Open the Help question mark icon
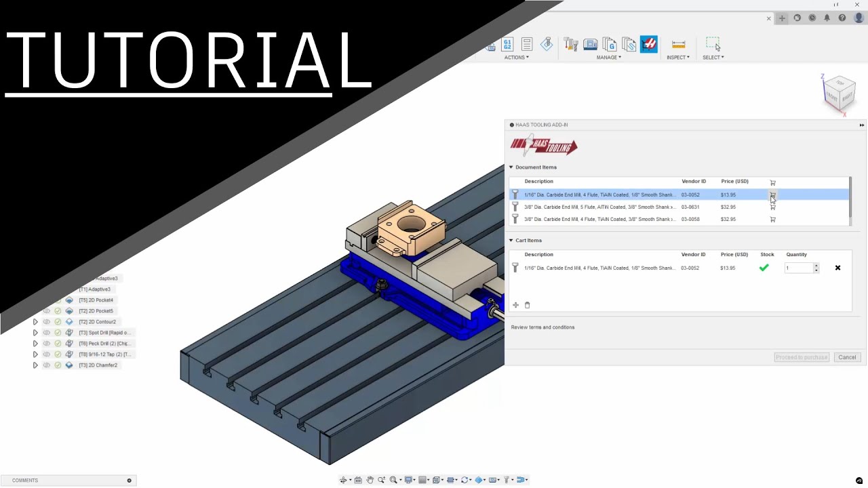The height and width of the screenshot is (488, 868). pos(842,18)
